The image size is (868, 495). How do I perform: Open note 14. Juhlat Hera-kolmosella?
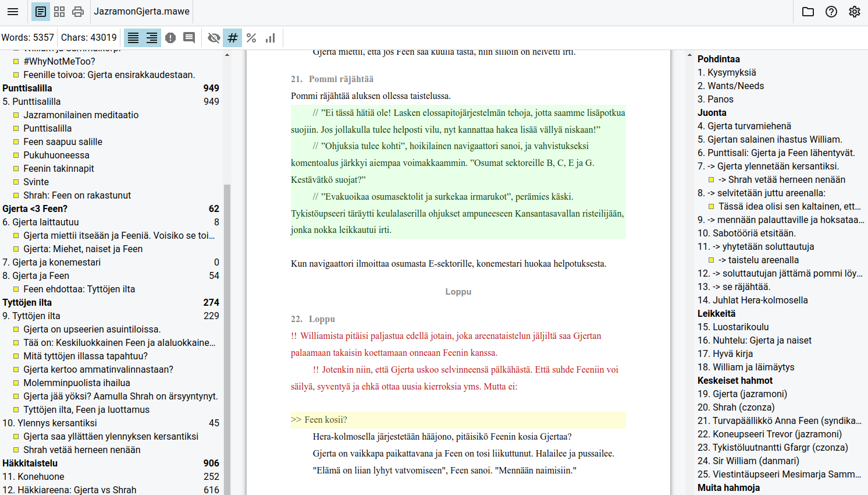click(x=753, y=300)
